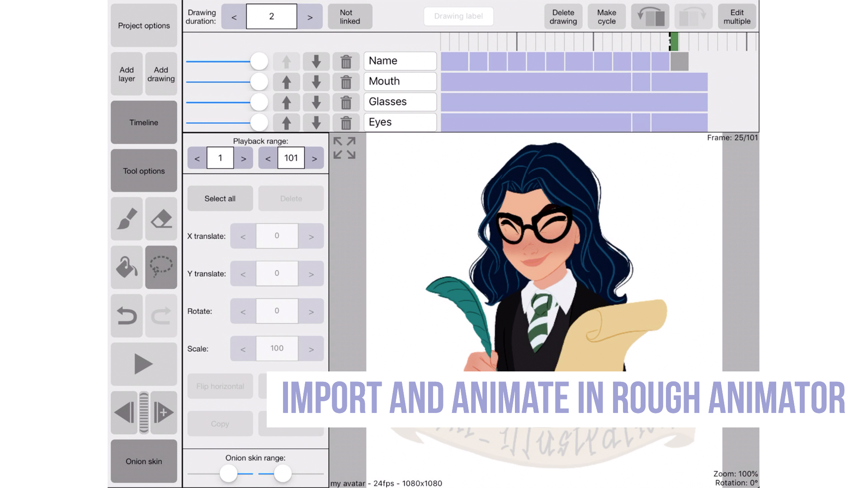Click the shift drawing backward icon

[650, 17]
